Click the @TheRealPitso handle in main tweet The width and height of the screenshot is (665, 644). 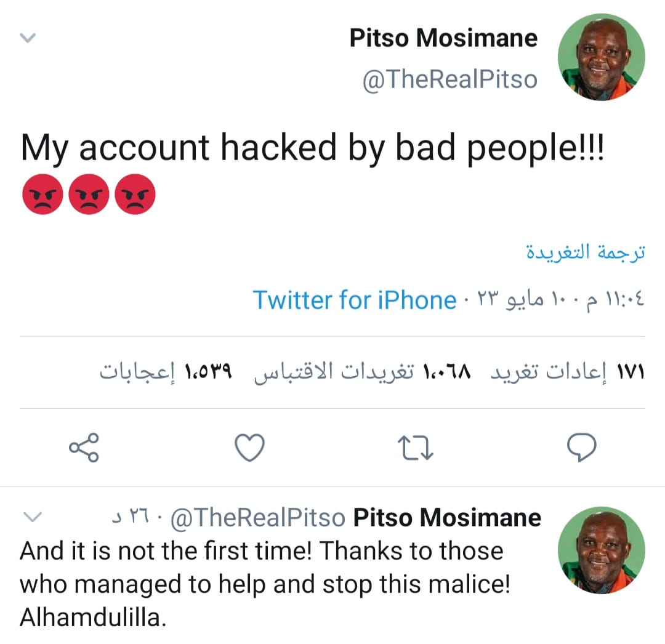point(449,79)
